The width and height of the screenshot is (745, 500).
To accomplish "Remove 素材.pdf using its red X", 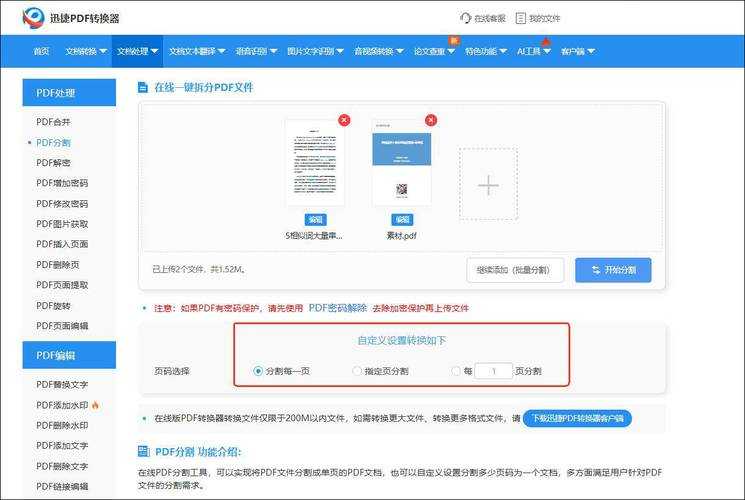I will click(430, 120).
